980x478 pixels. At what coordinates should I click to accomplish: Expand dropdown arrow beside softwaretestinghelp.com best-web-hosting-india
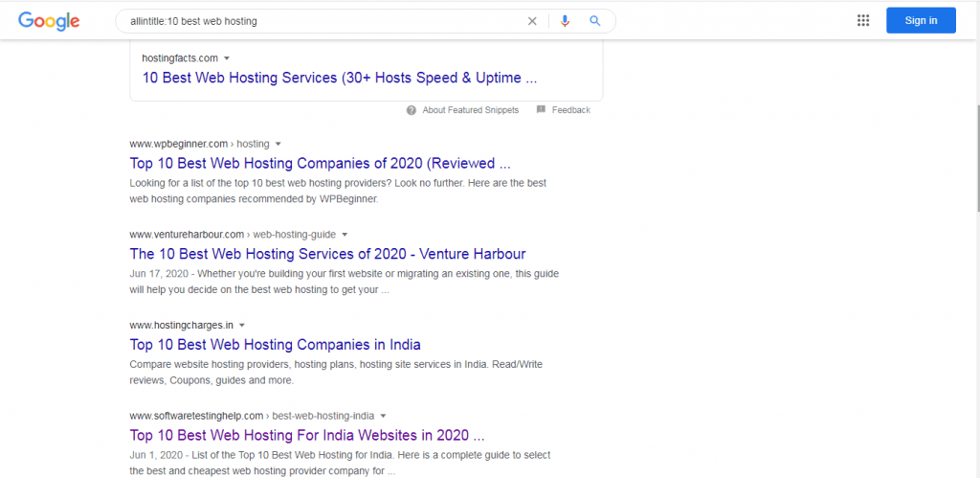click(383, 416)
